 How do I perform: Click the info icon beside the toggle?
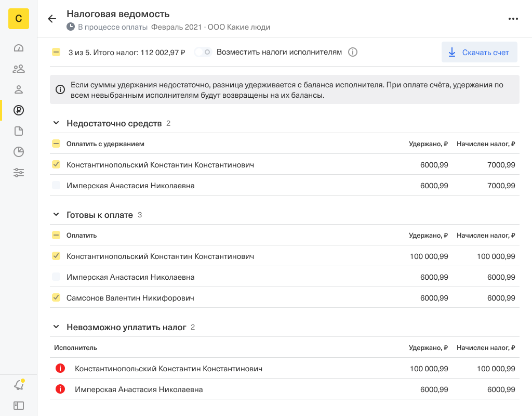[x=353, y=51]
